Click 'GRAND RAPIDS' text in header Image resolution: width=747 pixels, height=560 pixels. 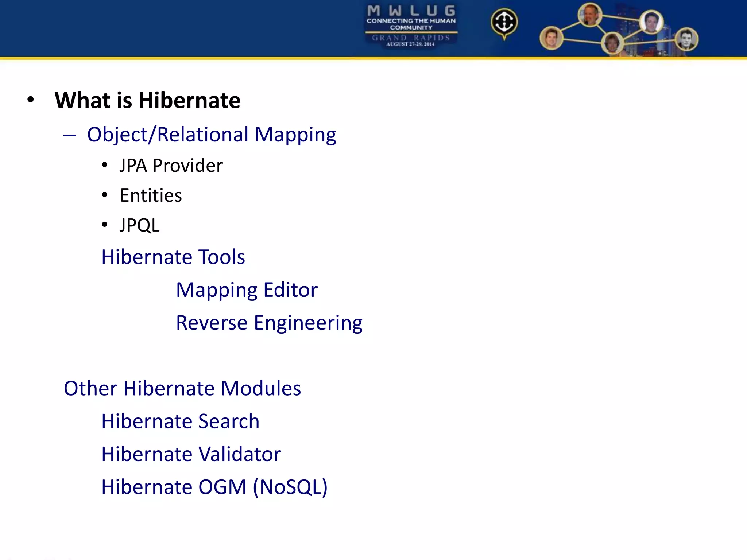coord(411,38)
